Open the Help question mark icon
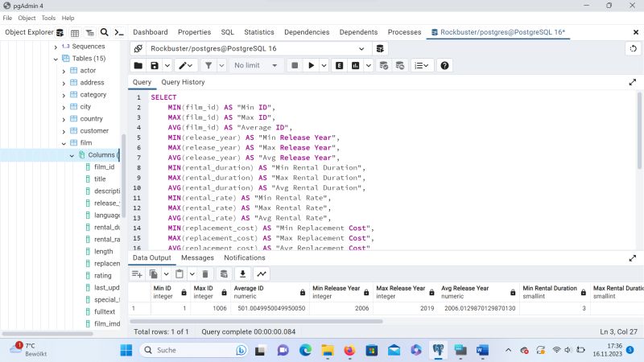This screenshot has width=644, height=362. tap(444, 65)
